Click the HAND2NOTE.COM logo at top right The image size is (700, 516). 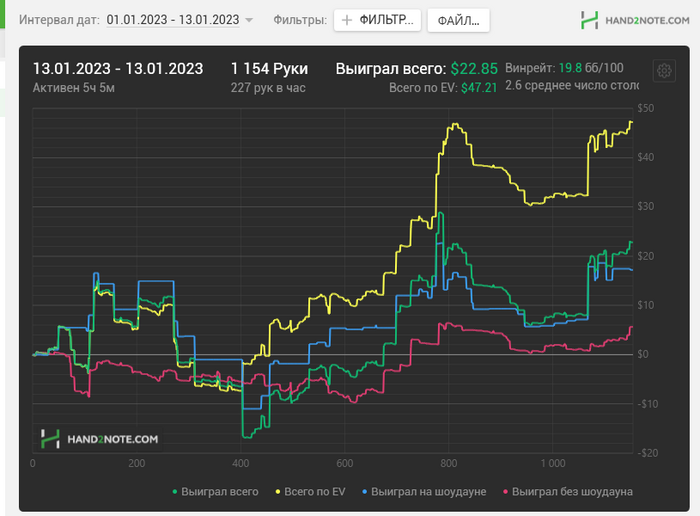tap(635, 20)
